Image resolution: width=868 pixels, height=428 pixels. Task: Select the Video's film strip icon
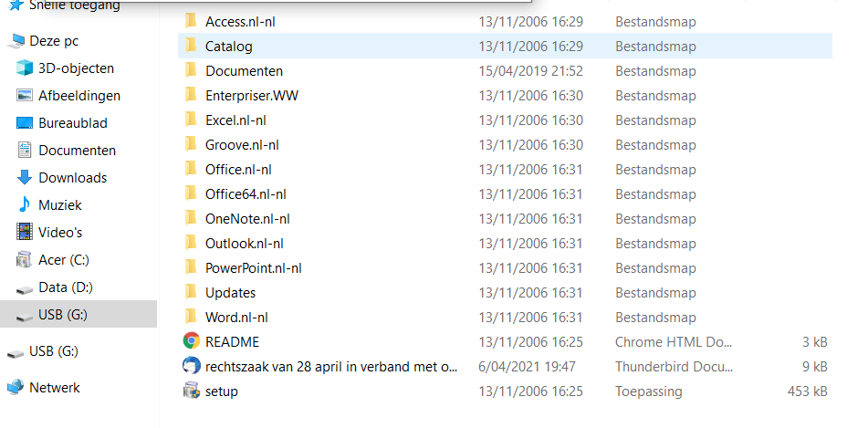tap(25, 232)
